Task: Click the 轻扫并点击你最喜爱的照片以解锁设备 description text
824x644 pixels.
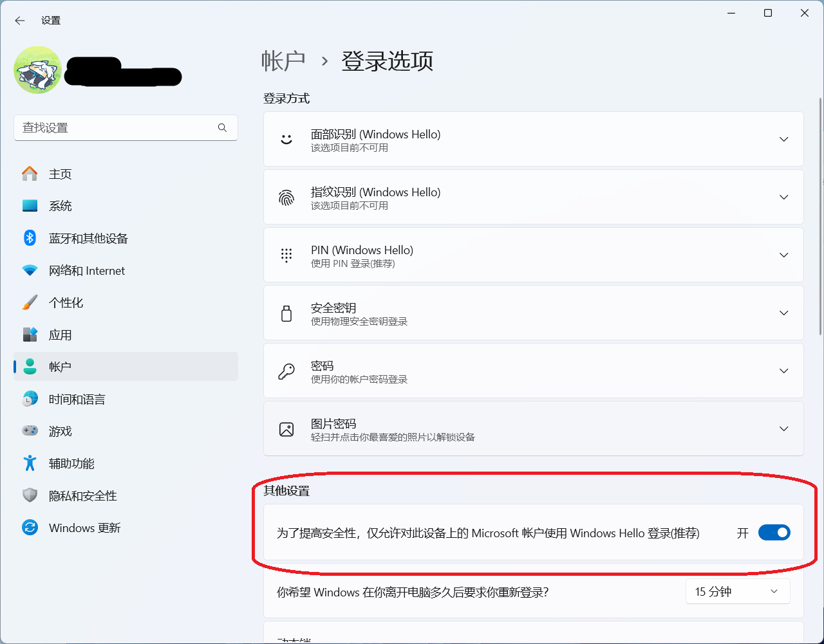Action: click(393, 437)
